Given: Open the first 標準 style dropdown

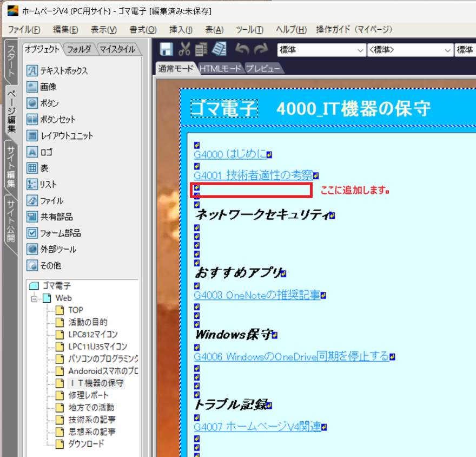Looking at the screenshot, I should tap(321, 50).
